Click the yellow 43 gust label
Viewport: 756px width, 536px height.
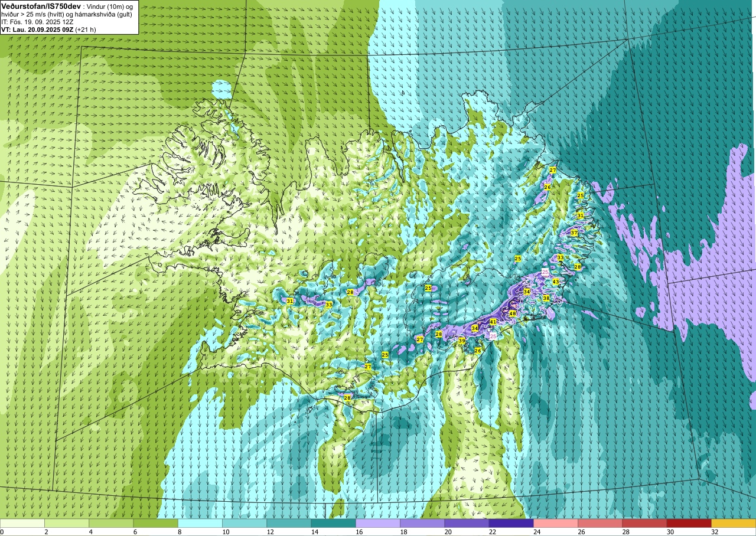tap(556, 282)
